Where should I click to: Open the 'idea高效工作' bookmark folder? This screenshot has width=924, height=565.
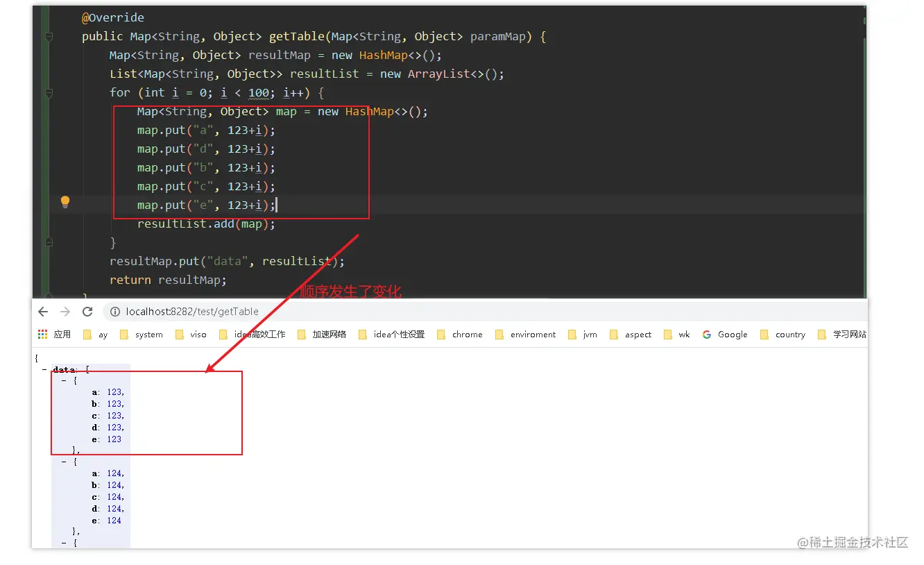252,335
